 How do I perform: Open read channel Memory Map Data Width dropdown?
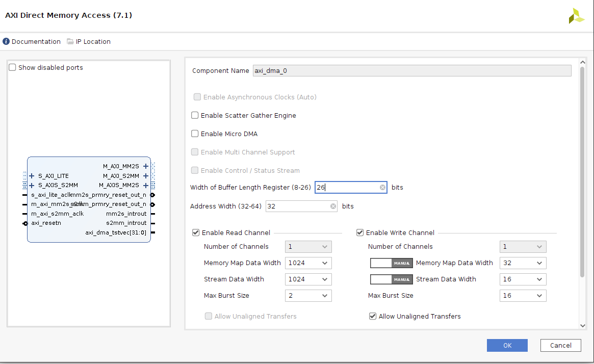tap(308, 263)
